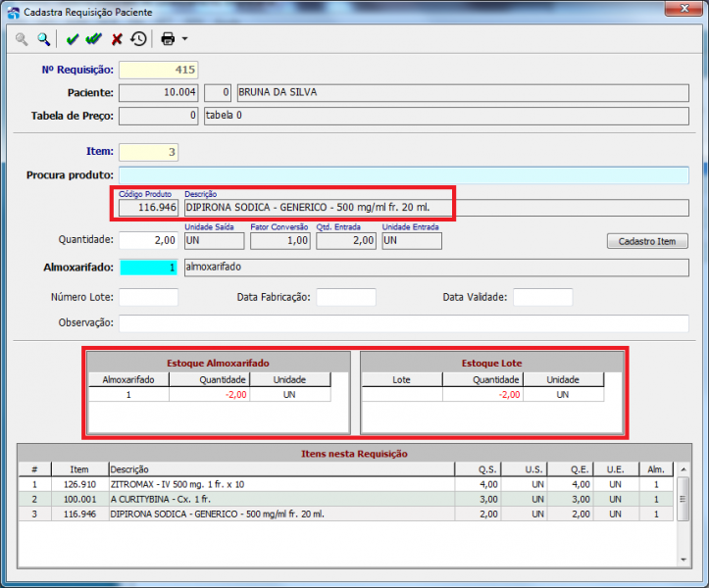
Task: Expand the printer dropdown arrow
Action: [184, 39]
